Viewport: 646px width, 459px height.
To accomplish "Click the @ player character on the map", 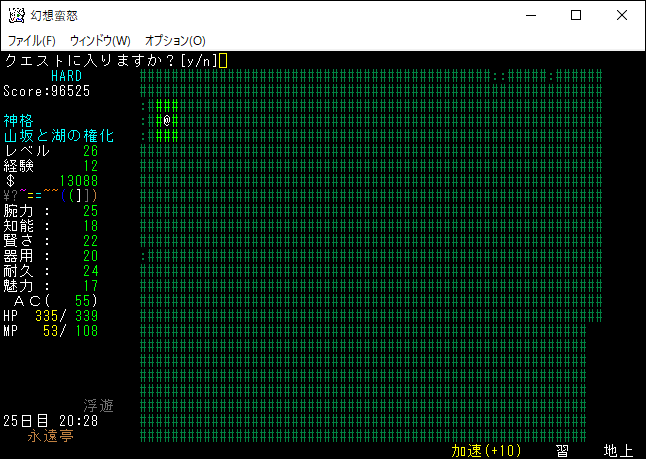I will [168, 120].
